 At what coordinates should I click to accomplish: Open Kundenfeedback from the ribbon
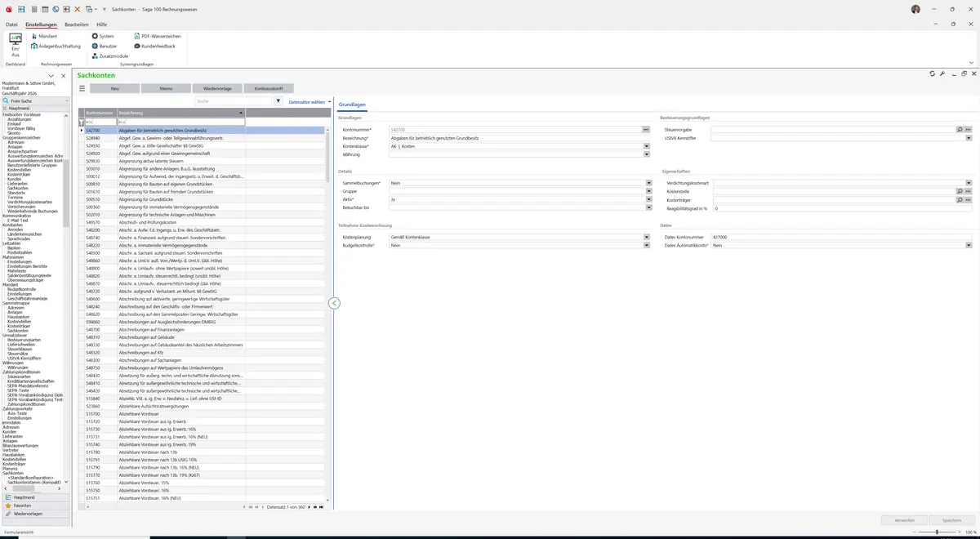(x=154, y=47)
